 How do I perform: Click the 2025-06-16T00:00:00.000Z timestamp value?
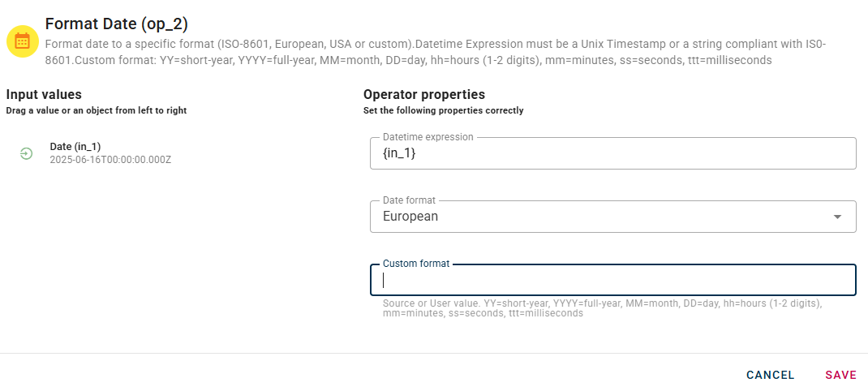pyautogui.click(x=110, y=160)
